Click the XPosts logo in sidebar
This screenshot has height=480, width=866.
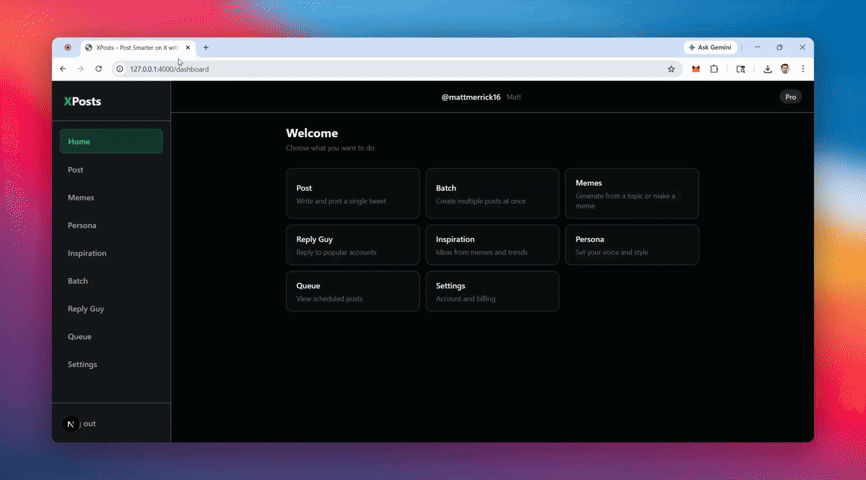point(82,101)
